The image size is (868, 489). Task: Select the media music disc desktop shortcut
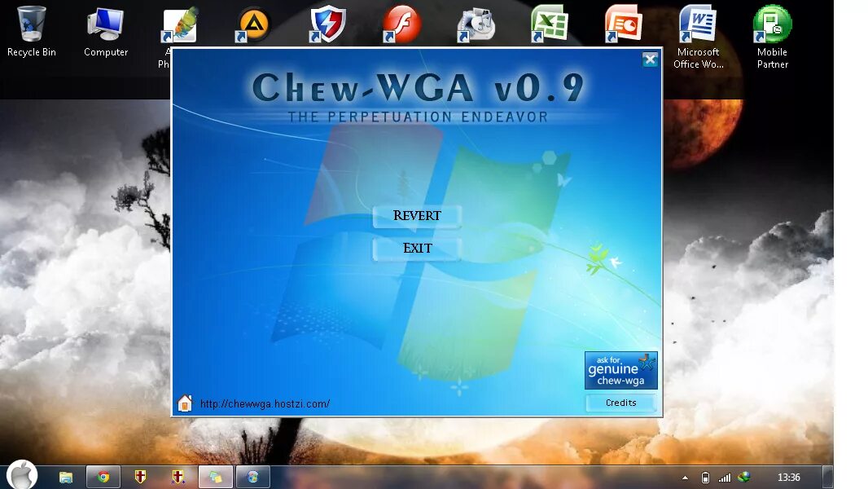(476, 24)
